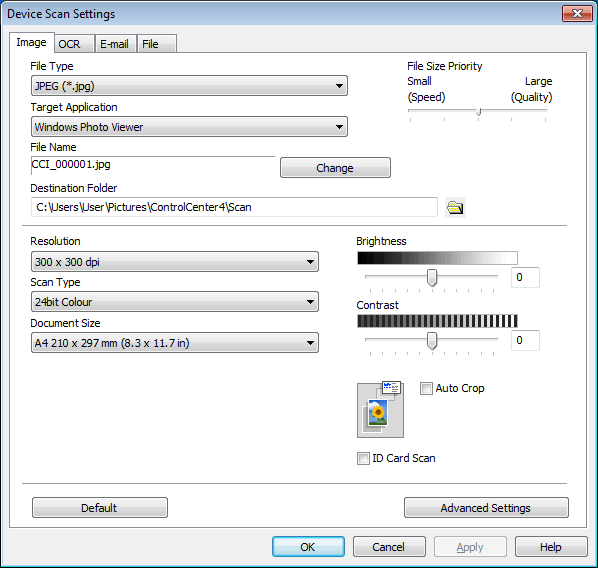Click the Change file name button
This screenshot has height=568, width=598.
click(335, 168)
